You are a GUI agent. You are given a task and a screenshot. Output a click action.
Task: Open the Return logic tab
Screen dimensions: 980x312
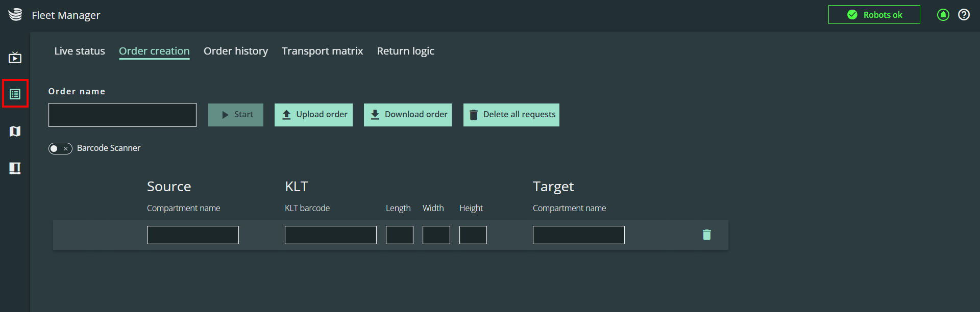[x=406, y=51]
